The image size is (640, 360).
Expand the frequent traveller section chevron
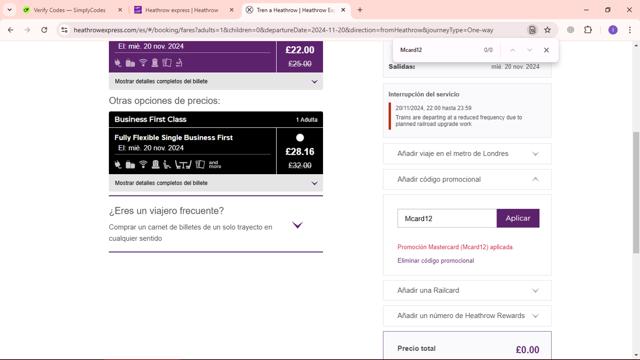(297, 225)
